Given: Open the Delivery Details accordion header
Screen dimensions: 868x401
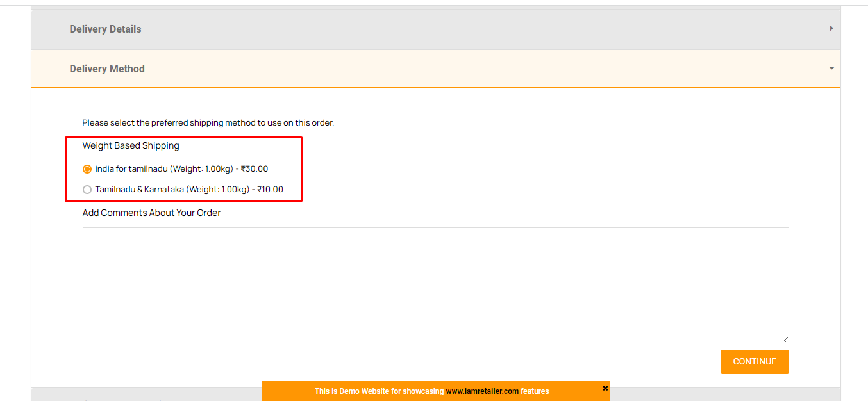Looking at the screenshot, I should (436, 29).
